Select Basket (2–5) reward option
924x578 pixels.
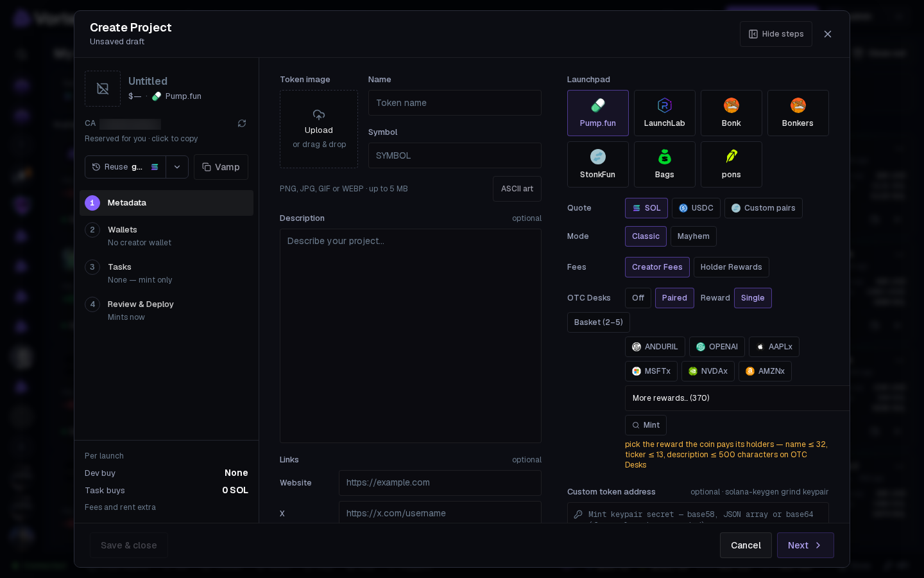pyautogui.click(x=599, y=322)
